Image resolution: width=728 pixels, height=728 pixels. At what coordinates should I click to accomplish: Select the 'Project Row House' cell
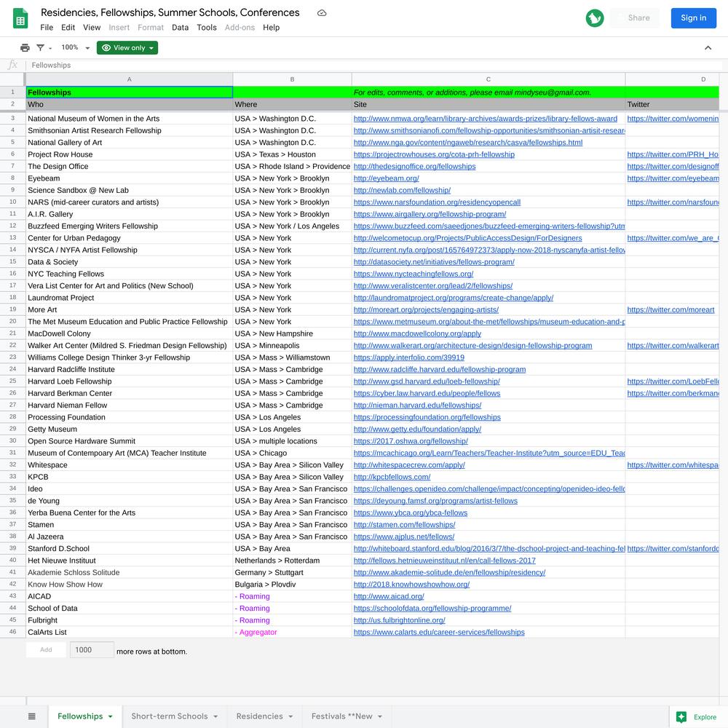[129, 154]
